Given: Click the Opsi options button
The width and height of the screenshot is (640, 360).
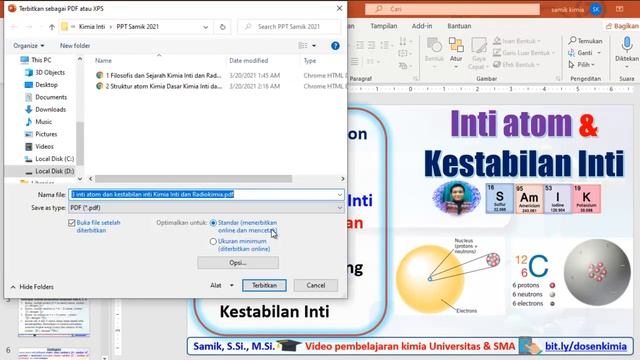Looking at the screenshot, I should coord(238,263).
